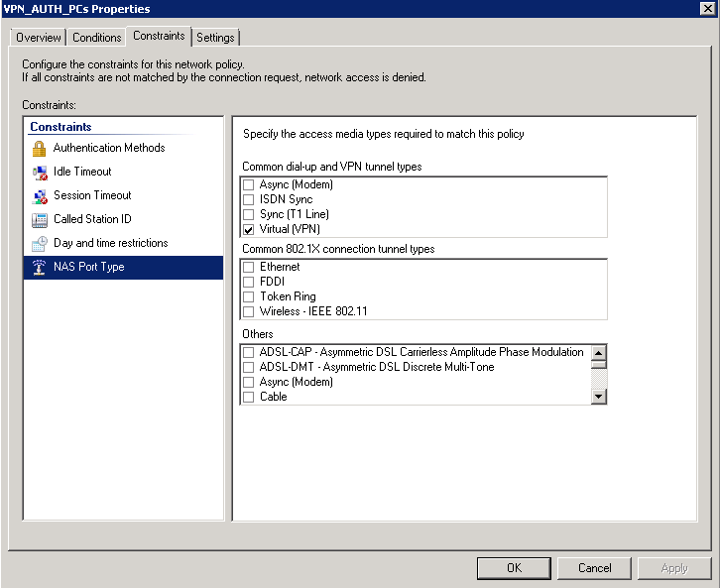Screen dimensions: 720x588
Task: Click the Idle Timeout icon
Action: 40,173
